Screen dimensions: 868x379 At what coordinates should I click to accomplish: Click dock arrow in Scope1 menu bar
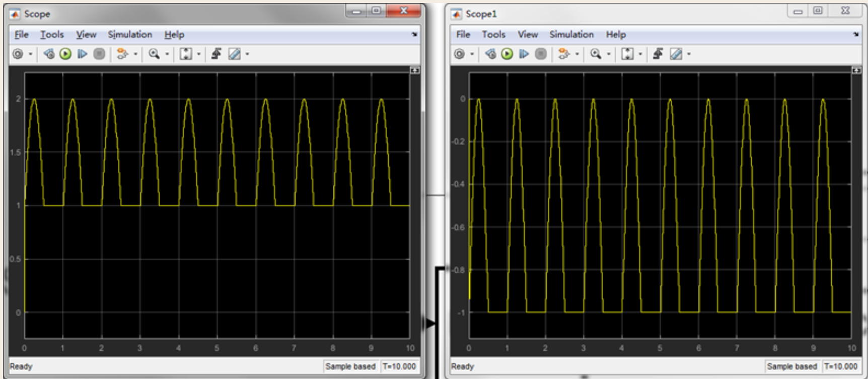(856, 35)
